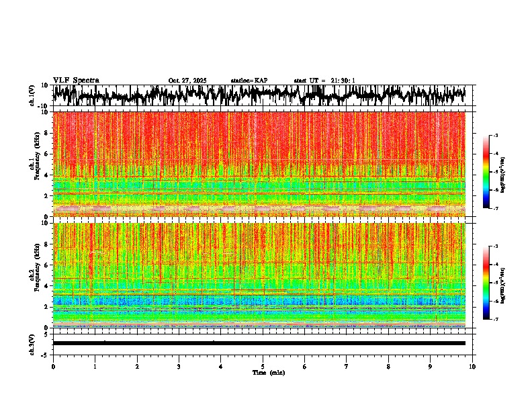Click the "ch.3(V)" axis label

[x=32, y=345]
